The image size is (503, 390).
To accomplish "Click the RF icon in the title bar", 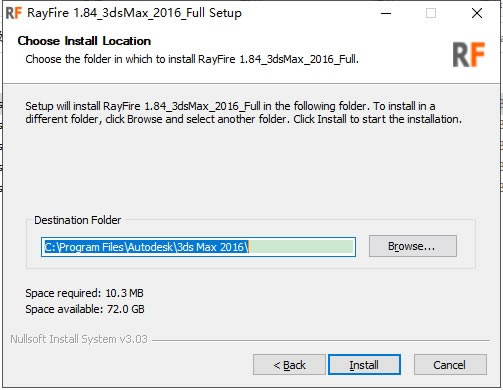I will (14, 13).
